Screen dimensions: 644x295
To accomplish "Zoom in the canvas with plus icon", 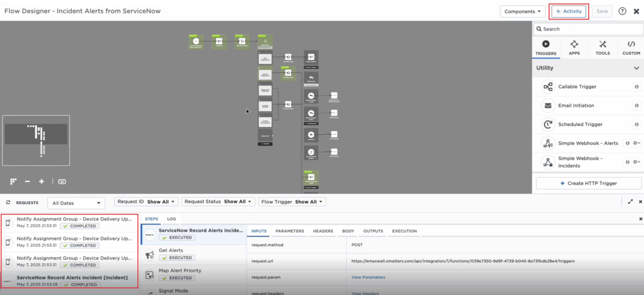I will (41, 181).
